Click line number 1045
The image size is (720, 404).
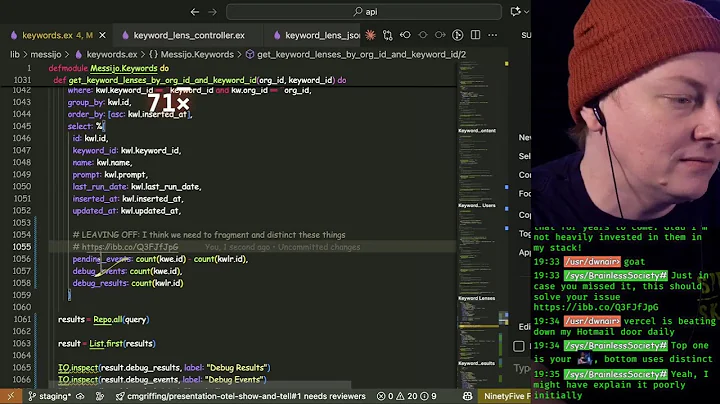(x=22, y=126)
